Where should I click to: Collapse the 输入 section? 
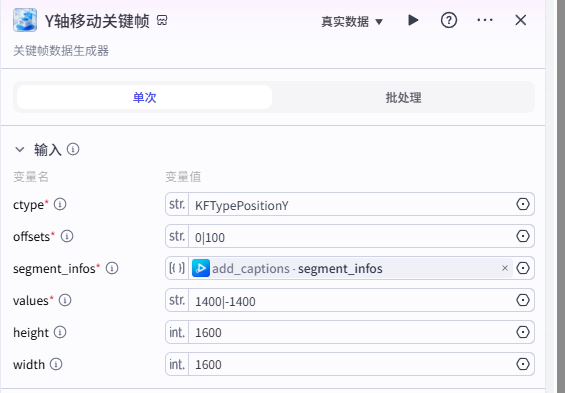click(20, 149)
